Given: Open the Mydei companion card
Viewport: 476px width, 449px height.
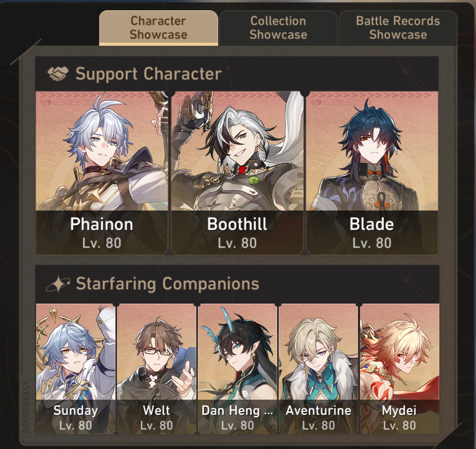Looking at the screenshot, I should (x=400, y=369).
